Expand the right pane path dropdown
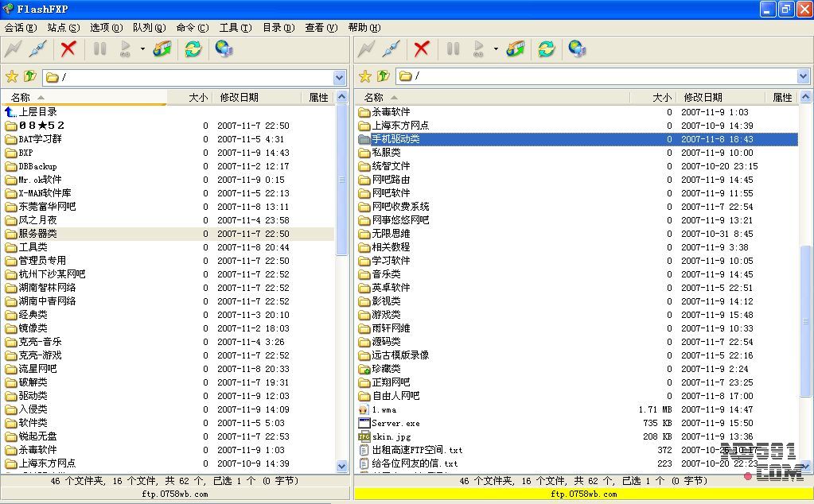This screenshot has width=814, height=504. point(803,77)
